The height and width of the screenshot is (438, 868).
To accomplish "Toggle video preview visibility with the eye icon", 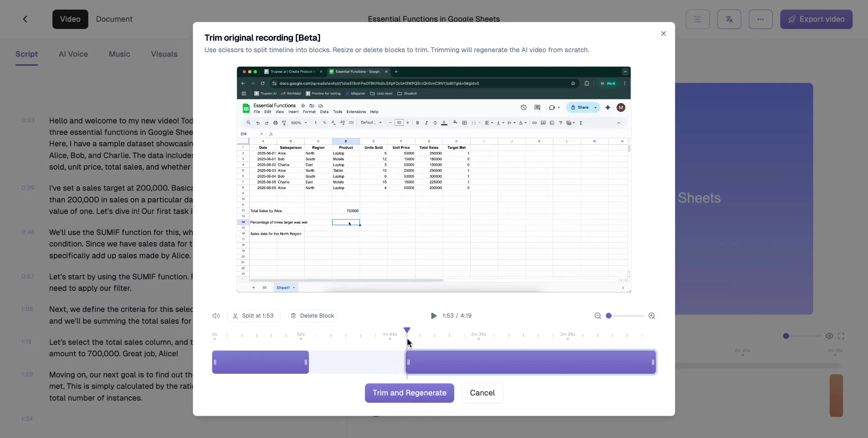I will [830, 336].
